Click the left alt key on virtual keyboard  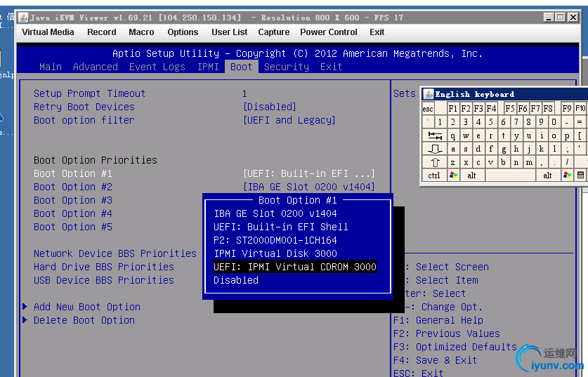tap(472, 176)
